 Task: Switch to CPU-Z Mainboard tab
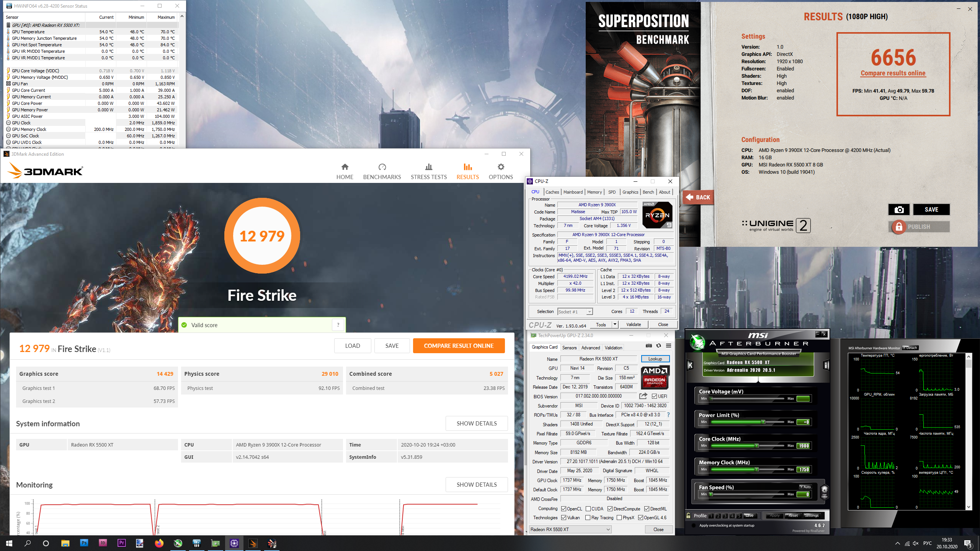click(573, 192)
